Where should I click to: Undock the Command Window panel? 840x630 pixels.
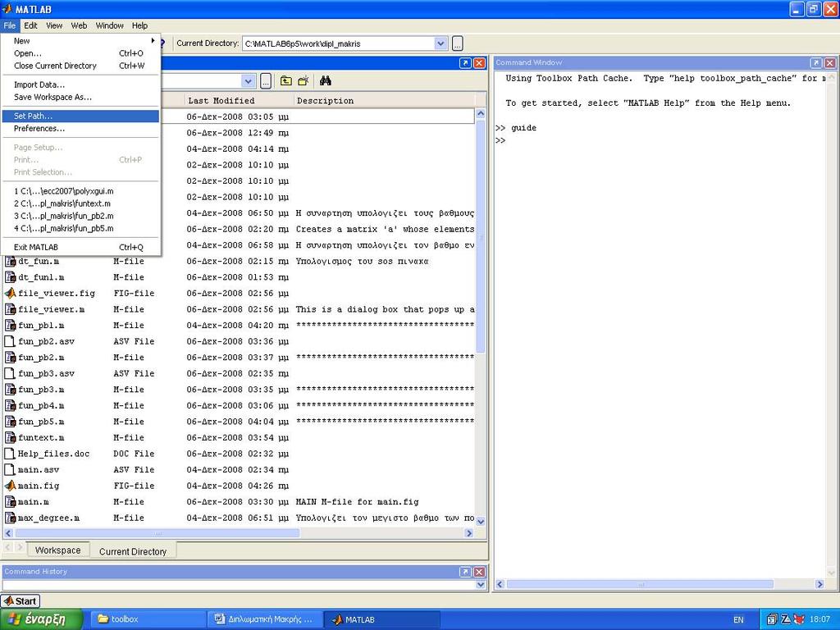[x=816, y=62]
